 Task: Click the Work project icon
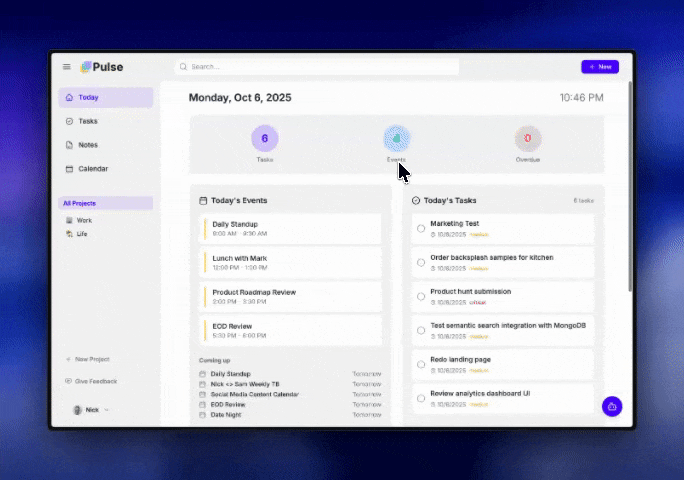pos(69,220)
